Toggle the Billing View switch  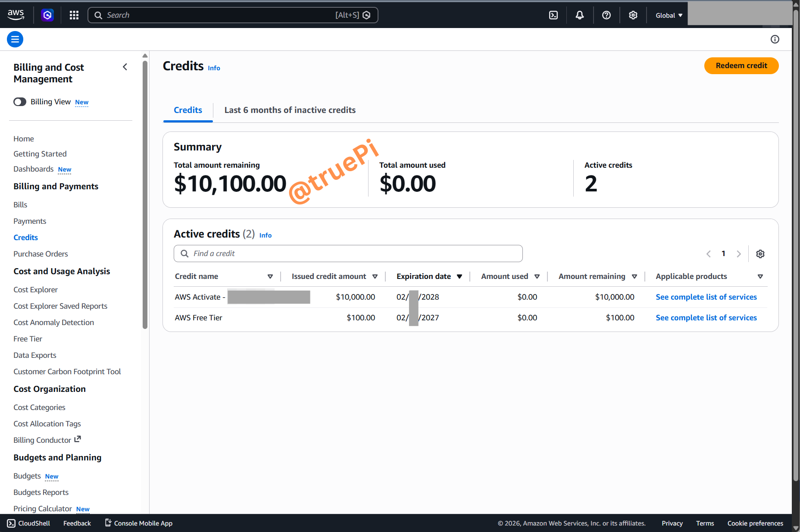pos(20,102)
